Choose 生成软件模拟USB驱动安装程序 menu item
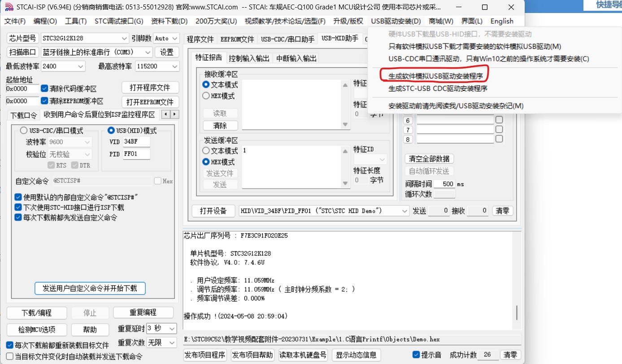The height and width of the screenshot is (364, 622). pos(435,76)
